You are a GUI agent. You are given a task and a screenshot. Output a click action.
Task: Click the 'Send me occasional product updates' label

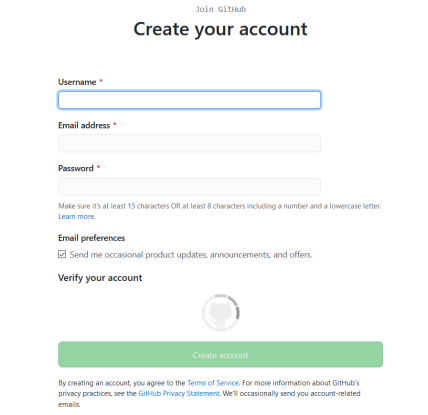191,255
